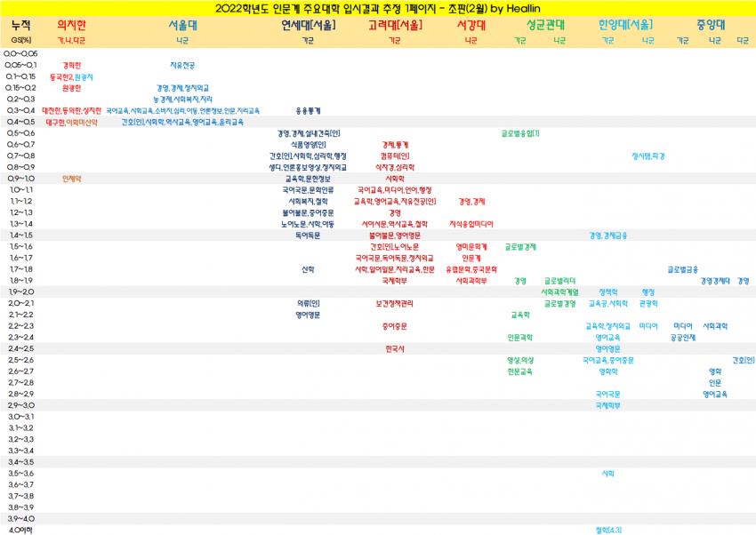
Task: Select the 보건정책관리 cell
Action: click(x=395, y=303)
